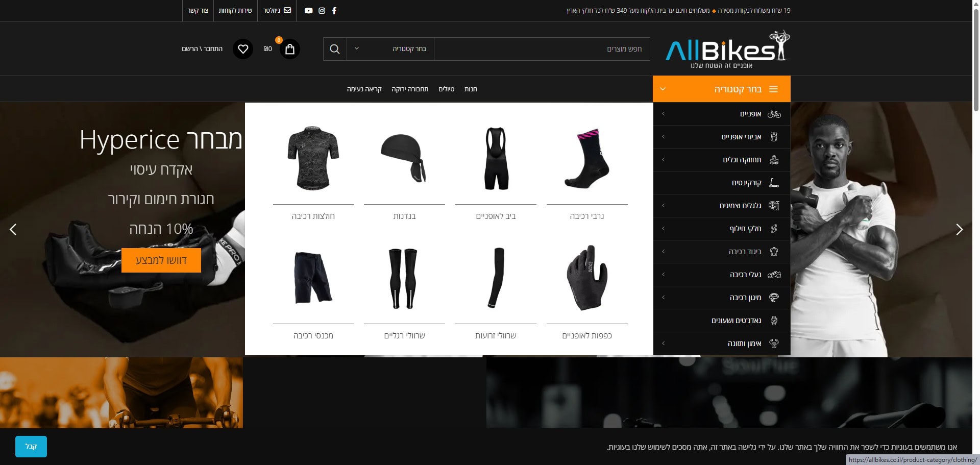Expand the אביזרי אופניים submenu arrow
The height and width of the screenshot is (465, 980).
[x=663, y=137]
